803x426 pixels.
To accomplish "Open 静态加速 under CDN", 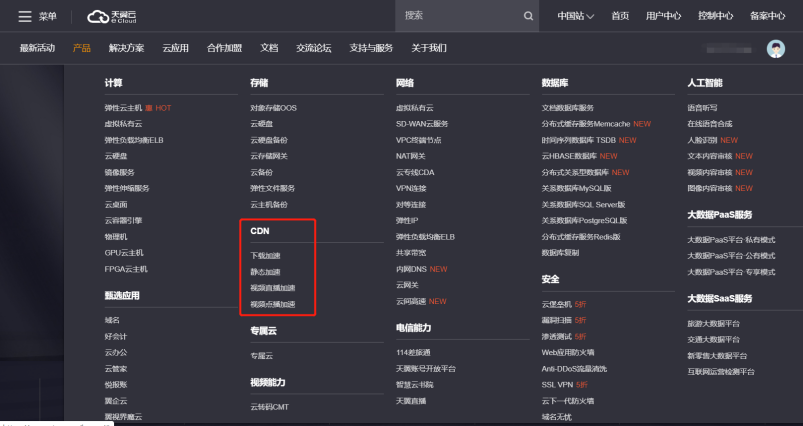I will pyautogui.click(x=265, y=272).
